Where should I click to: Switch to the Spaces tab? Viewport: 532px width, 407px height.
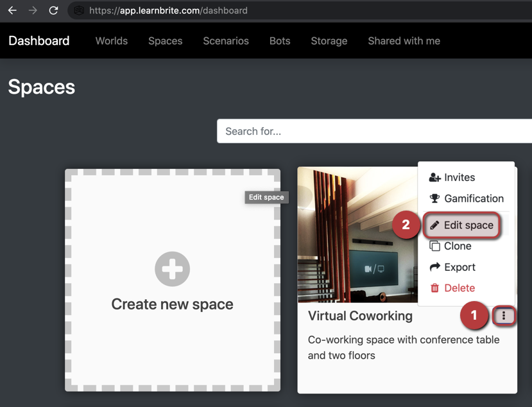point(166,41)
